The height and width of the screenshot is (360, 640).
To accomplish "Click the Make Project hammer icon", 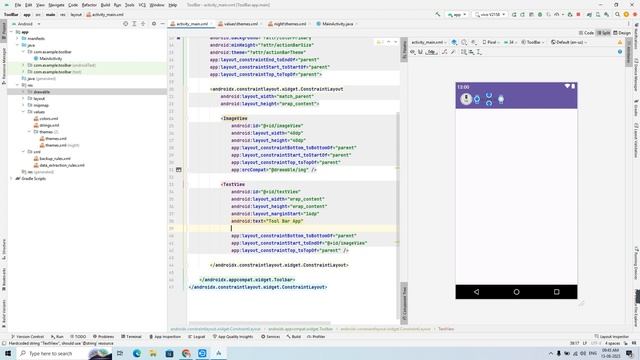I will coord(438,14).
